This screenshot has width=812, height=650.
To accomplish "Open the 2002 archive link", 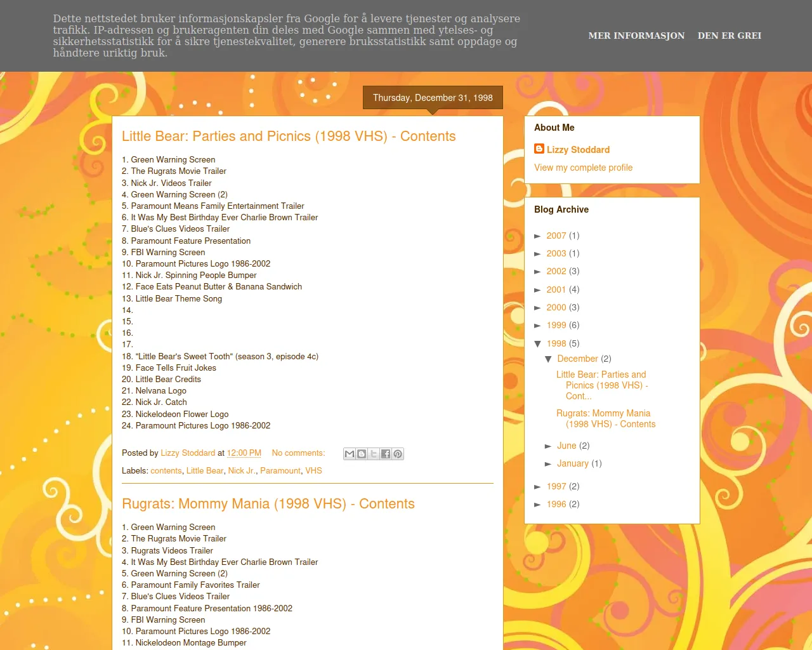I will tap(556, 272).
